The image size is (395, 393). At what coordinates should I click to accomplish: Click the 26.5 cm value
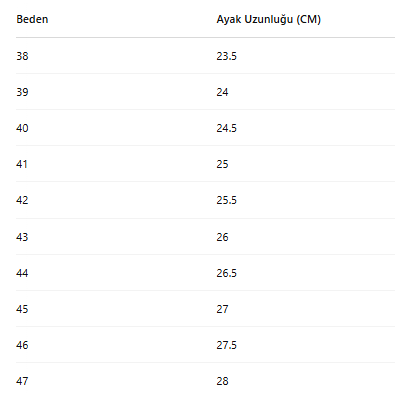point(227,273)
